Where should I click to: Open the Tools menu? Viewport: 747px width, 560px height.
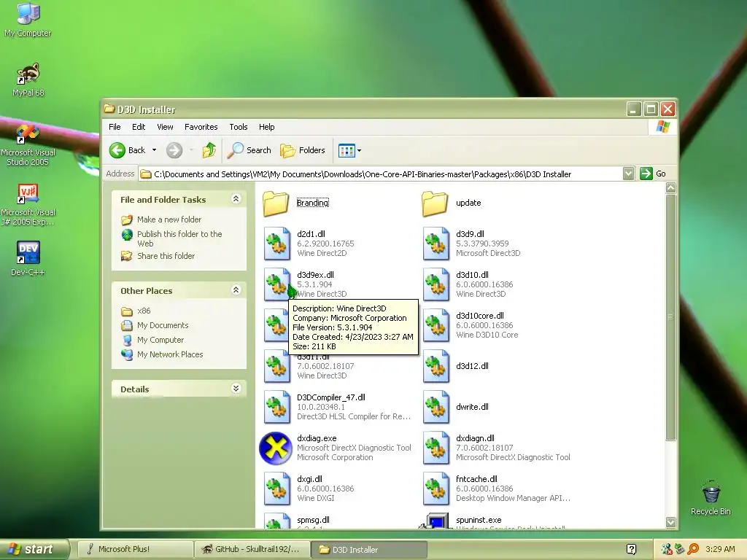tap(239, 127)
